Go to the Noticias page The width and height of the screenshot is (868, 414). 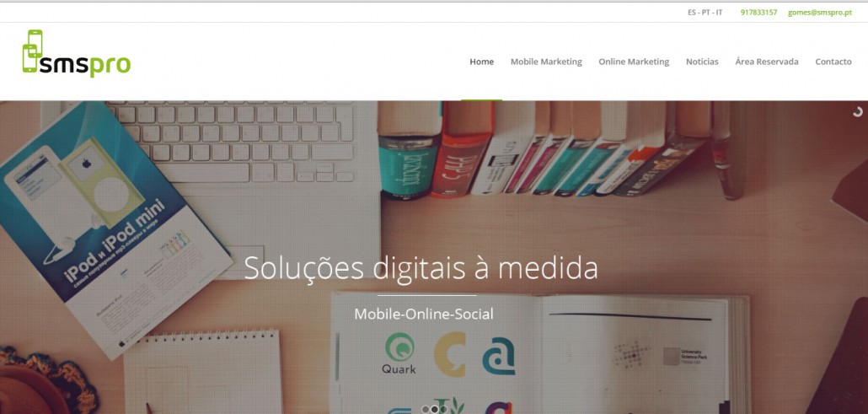[x=702, y=62]
